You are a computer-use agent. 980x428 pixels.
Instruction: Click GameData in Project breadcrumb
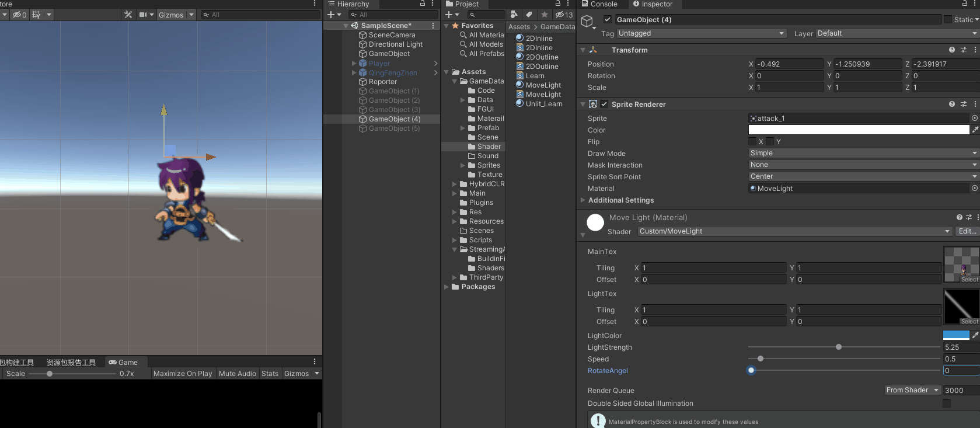click(x=558, y=27)
